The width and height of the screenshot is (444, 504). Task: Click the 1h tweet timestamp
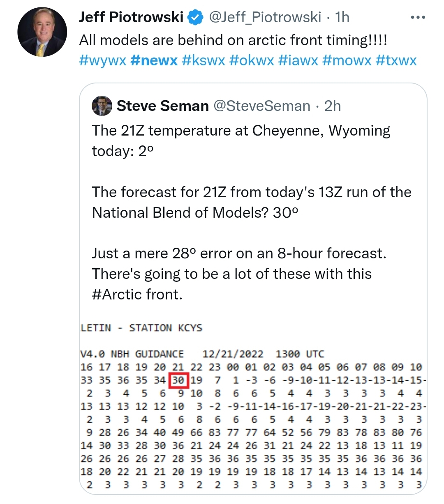(x=342, y=17)
